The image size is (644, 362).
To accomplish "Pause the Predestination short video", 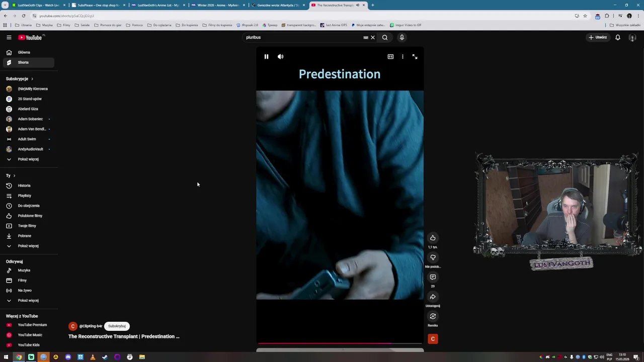I will pos(266,57).
